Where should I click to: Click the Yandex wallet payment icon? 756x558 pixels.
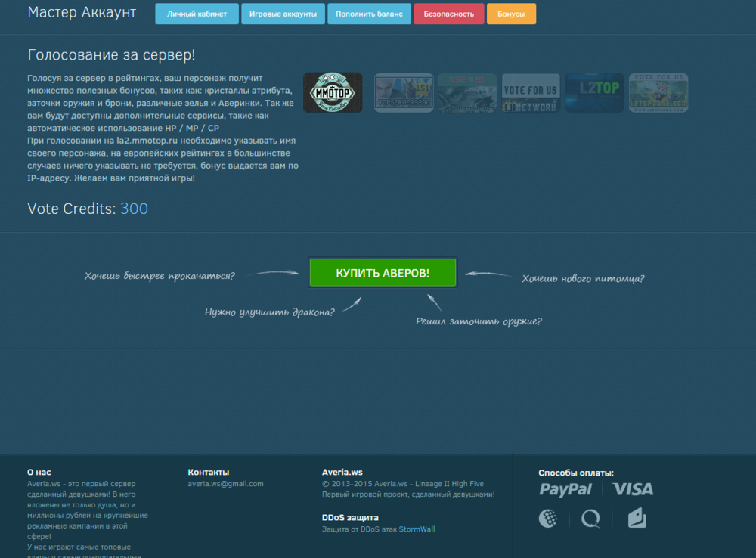click(637, 518)
